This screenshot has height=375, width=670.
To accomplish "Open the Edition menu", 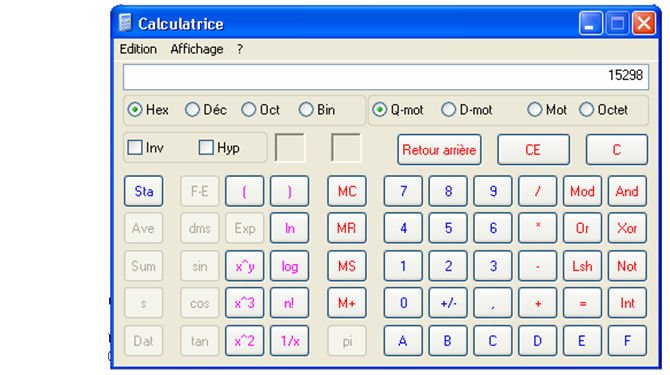I will (x=138, y=49).
